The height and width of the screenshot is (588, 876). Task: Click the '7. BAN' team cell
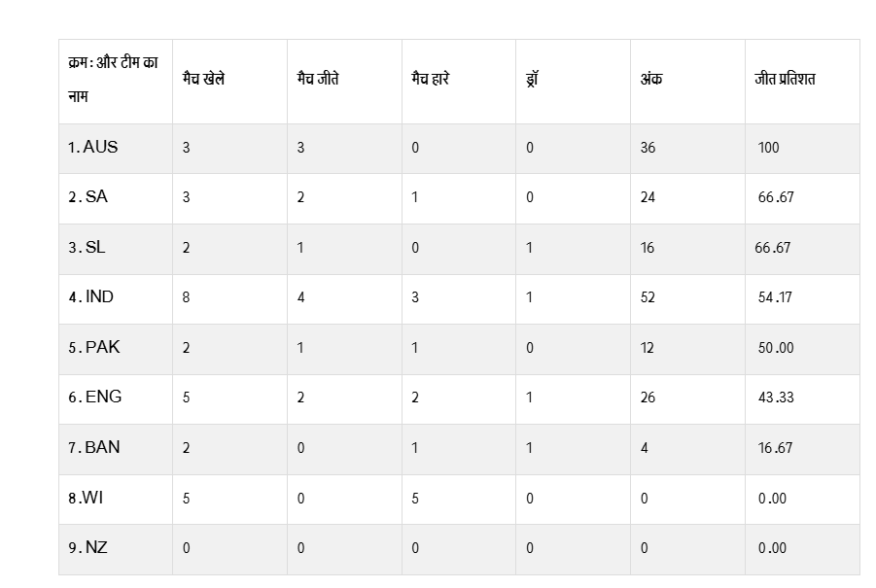[94, 448]
